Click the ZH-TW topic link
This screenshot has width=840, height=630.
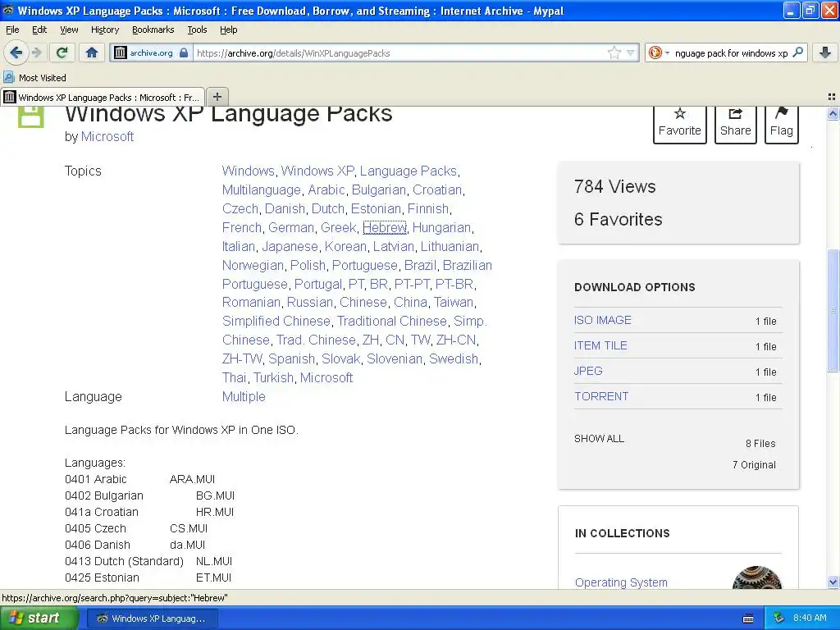(242, 359)
